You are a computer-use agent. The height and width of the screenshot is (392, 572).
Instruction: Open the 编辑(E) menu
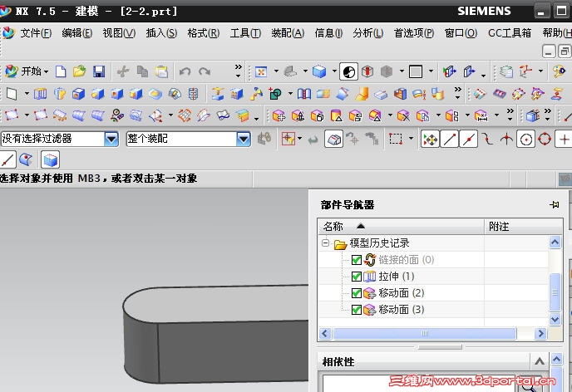tap(76, 33)
